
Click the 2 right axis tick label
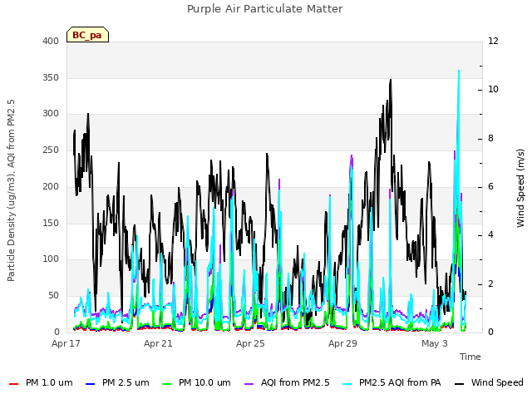point(491,283)
